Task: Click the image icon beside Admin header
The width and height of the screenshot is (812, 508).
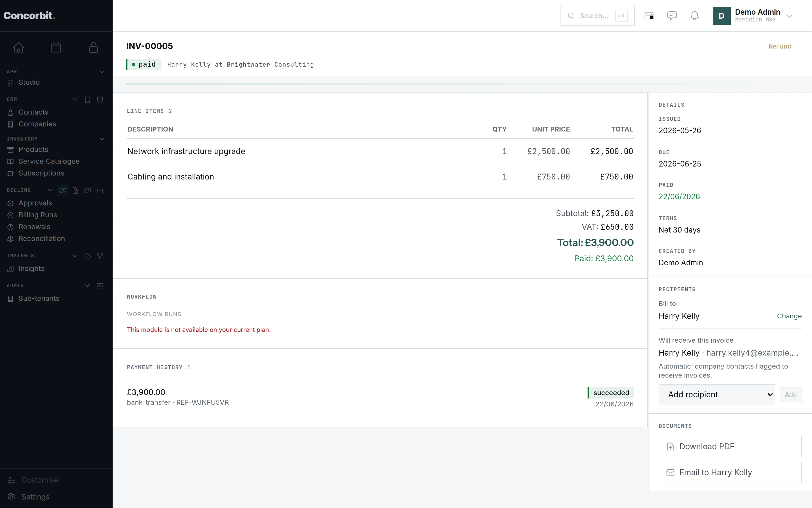Action: point(100,286)
